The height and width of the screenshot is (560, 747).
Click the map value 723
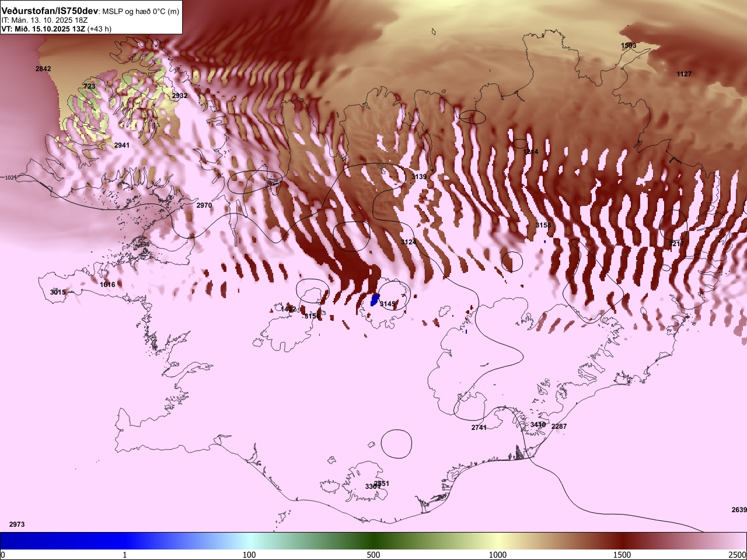89,86
